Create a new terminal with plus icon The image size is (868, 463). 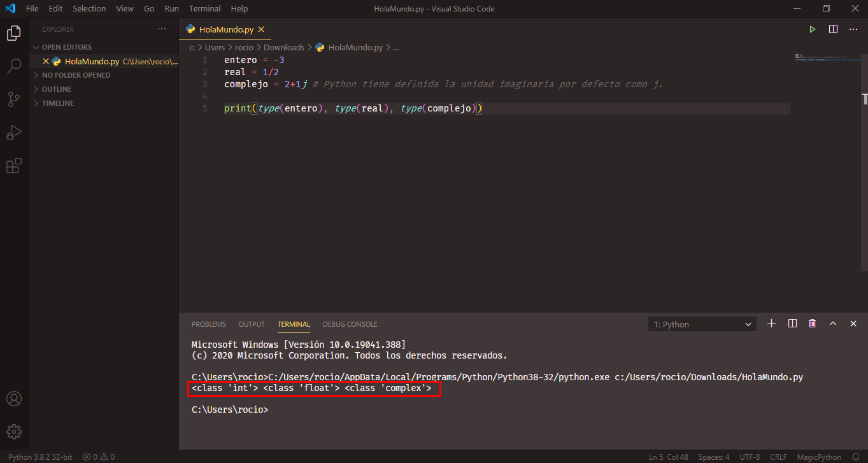click(x=771, y=324)
